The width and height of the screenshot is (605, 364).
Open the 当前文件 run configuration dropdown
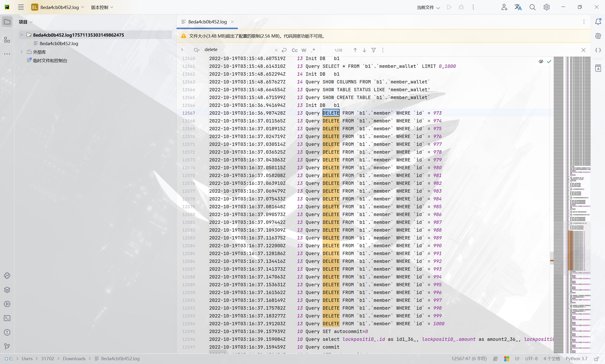pos(428,7)
